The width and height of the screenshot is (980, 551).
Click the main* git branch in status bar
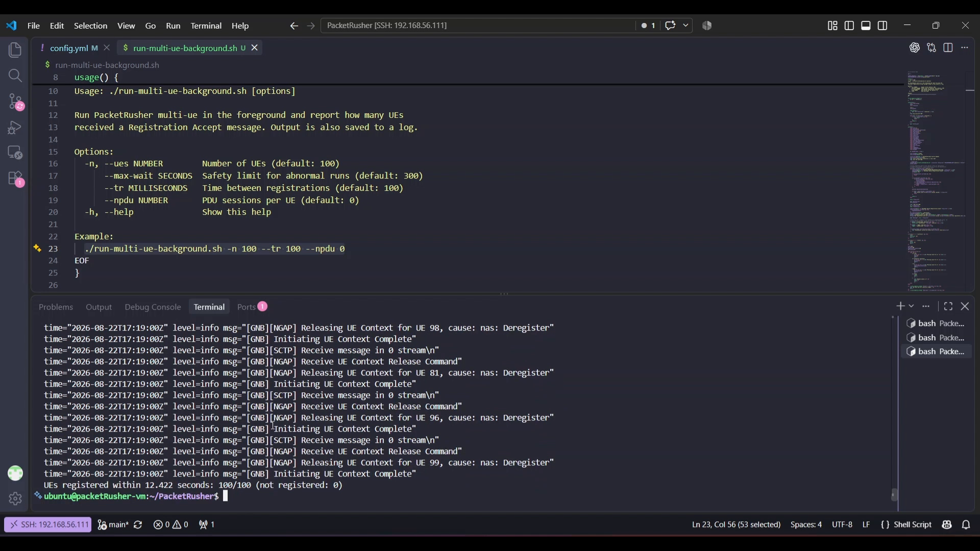[x=113, y=524]
